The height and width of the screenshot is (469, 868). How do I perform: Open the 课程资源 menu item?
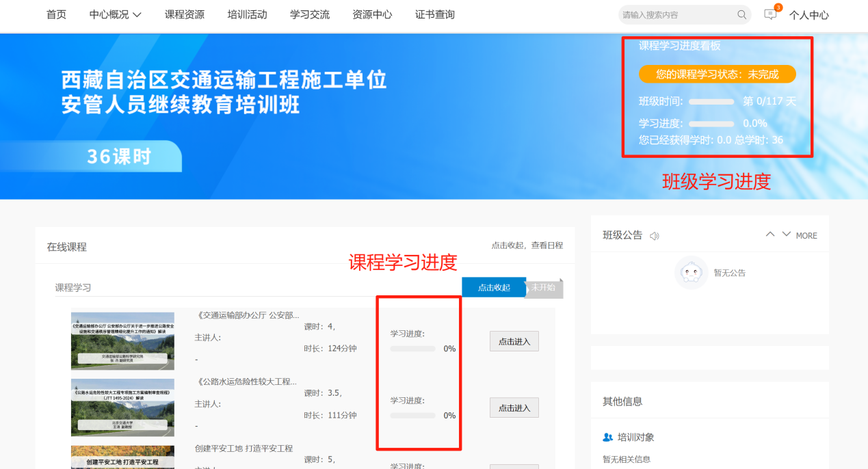click(x=185, y=14)
